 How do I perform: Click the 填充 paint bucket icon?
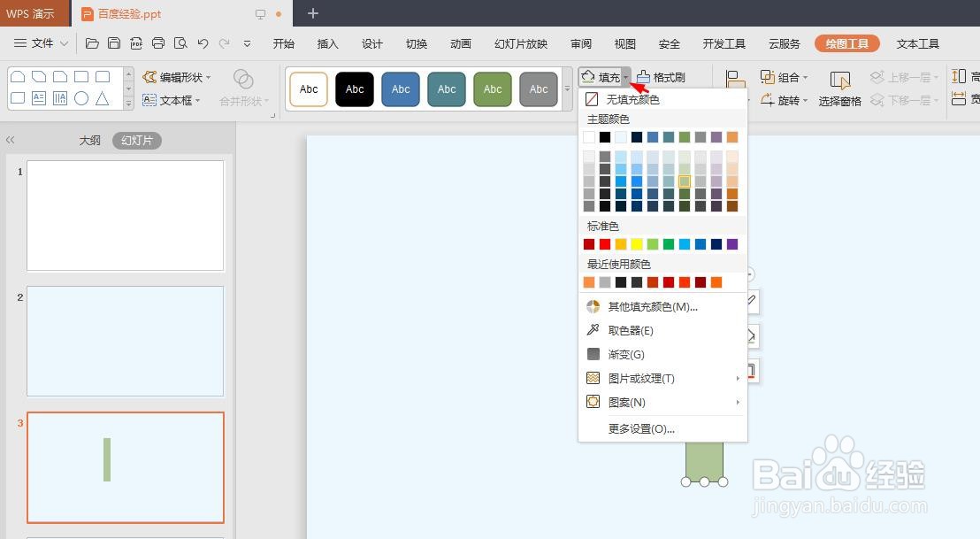(587, 77)
